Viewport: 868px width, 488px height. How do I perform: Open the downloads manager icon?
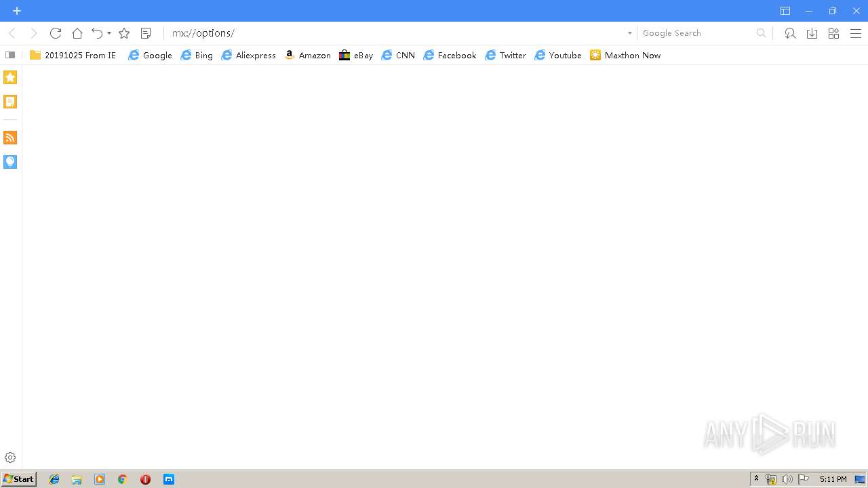812,33
